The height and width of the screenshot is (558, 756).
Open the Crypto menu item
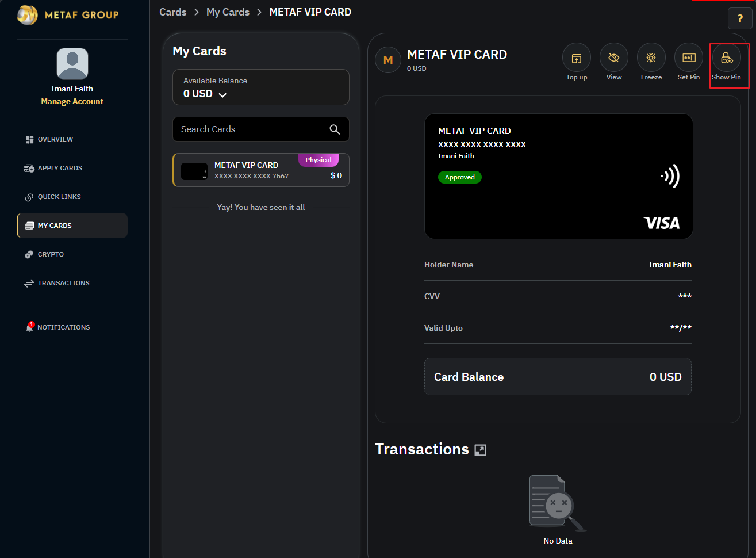point(72,254)
